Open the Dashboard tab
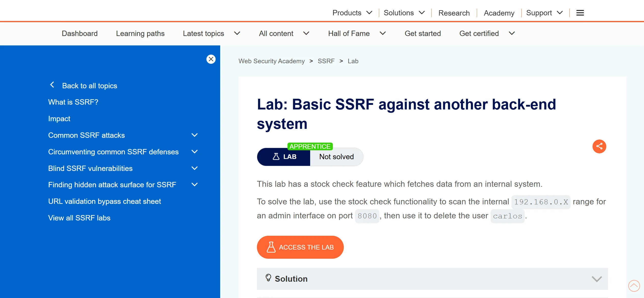Screen dimensions: 644x298 pyautogui.click(x=80, y=33)
